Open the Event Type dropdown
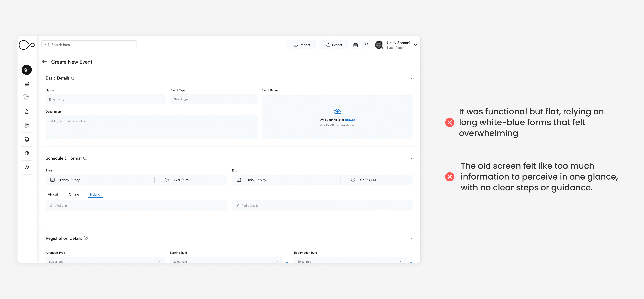644x299 pixels. click(214, 99)
